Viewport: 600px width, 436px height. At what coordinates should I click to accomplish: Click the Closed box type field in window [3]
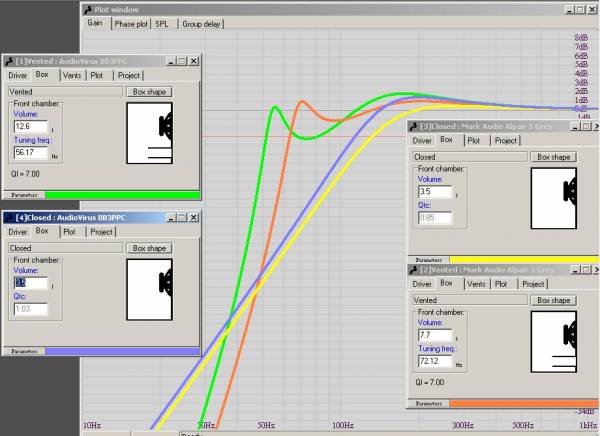coord(470,157)
